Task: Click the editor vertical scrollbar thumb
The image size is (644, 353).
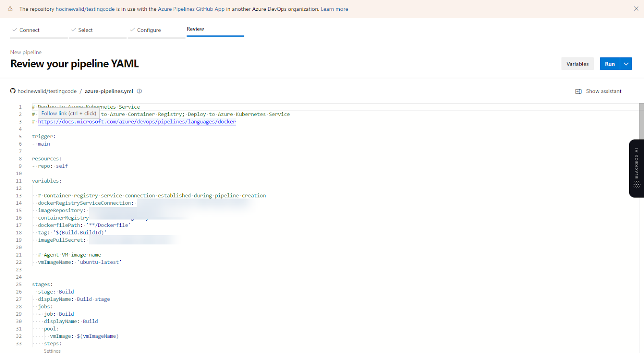Action: 641,121
